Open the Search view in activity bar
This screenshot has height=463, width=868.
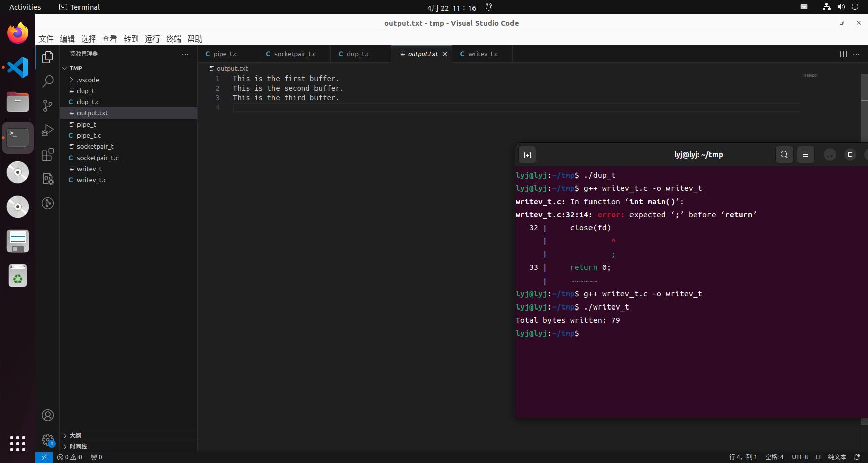point(48,81)
